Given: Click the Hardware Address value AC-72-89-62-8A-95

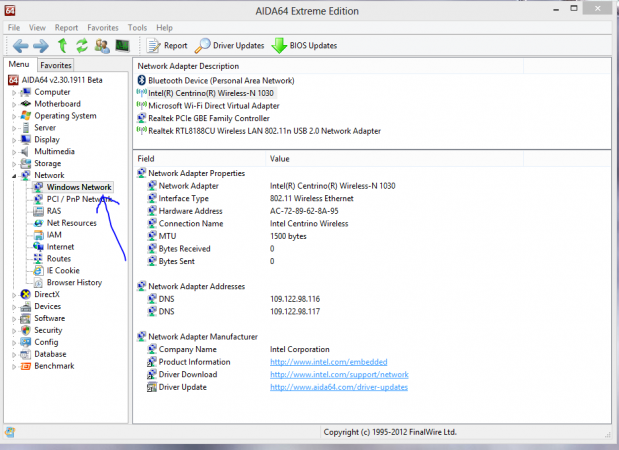Looking at the screenshot, I should click(x=304, y=211).
